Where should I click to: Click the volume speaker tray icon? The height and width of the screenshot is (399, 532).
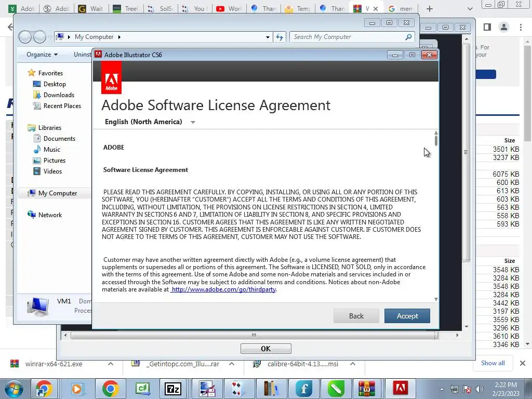pos(480,389)
